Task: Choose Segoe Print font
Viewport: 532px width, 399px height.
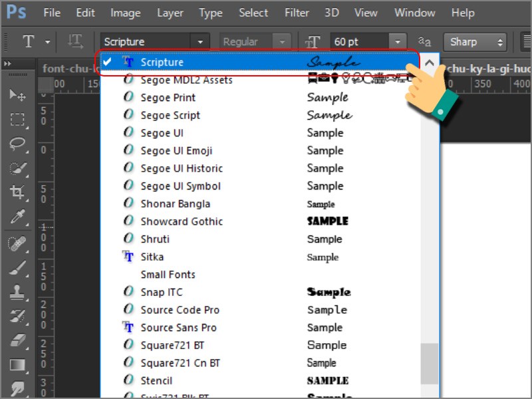Action: point(260,97)
